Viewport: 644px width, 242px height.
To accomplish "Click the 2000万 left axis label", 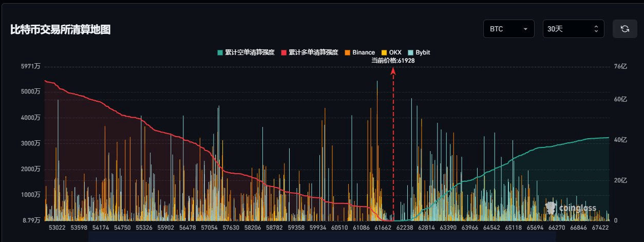I will tap(30, 169).
